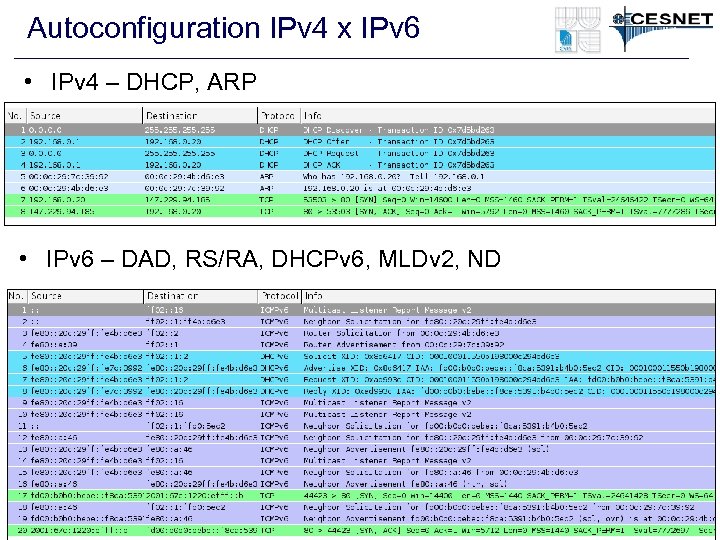Select the Router Advertisement packet row
Screen dimensions: 720x540
point(361,344)
